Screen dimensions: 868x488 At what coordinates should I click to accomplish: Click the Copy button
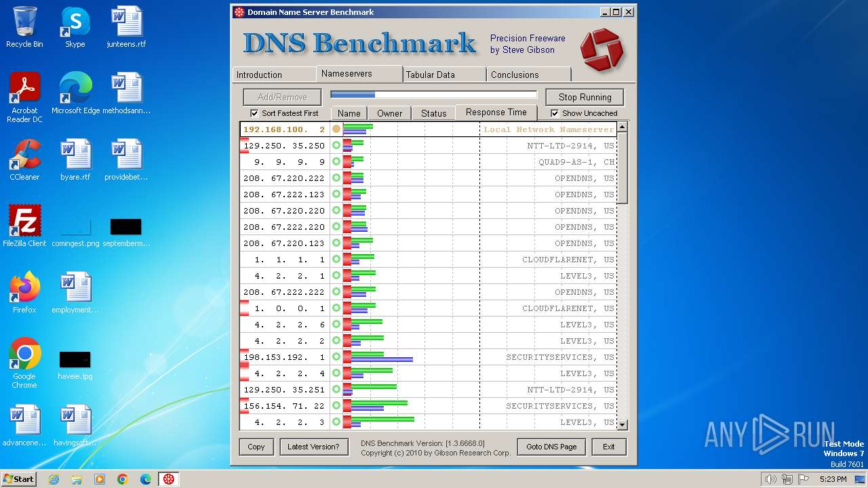pos(256,447)
